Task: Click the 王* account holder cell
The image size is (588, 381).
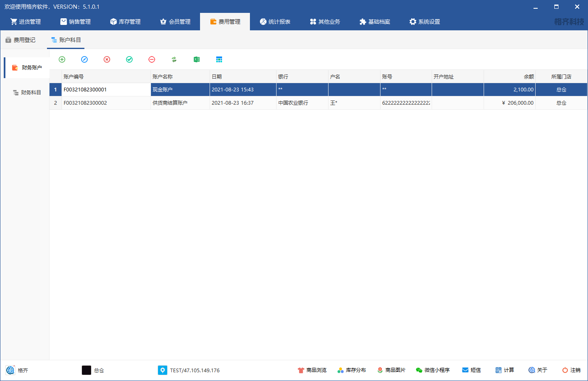Action: [354, 103]
